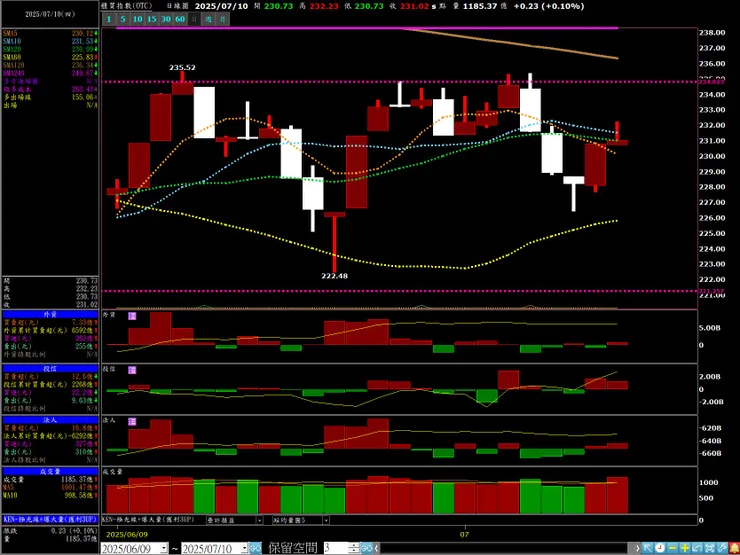Click the plus zoom-in icon
This screenshot has height=555, width=740.
click(x=685, y=548)
